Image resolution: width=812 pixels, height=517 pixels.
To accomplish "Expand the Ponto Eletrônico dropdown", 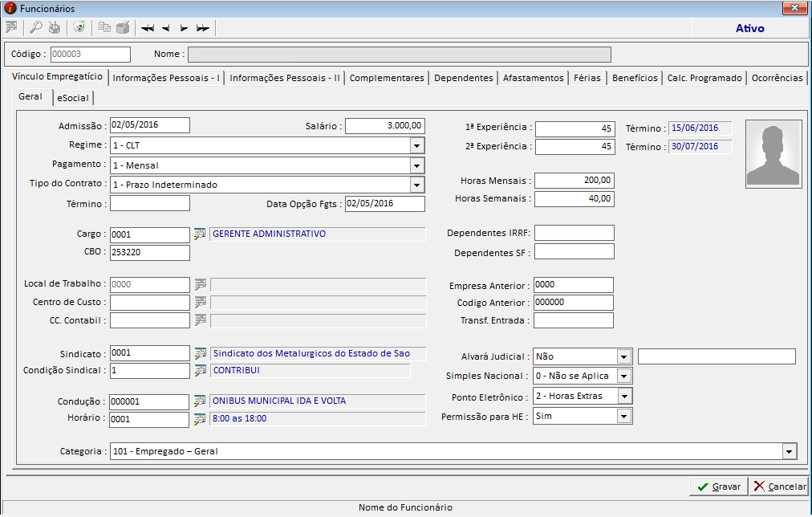I will coord(625,397).
